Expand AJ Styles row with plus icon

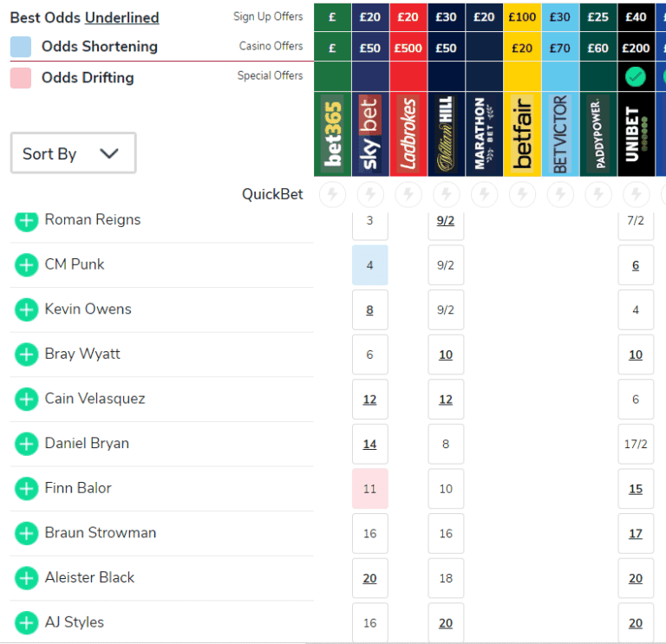27,622
